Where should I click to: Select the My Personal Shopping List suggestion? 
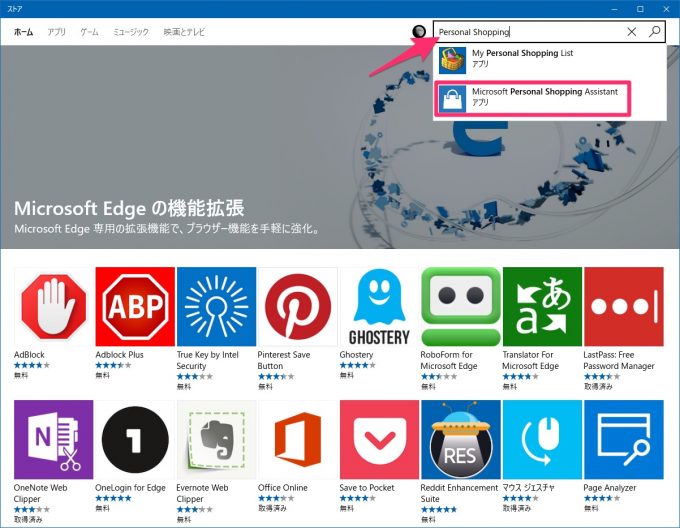click(549, 60)
